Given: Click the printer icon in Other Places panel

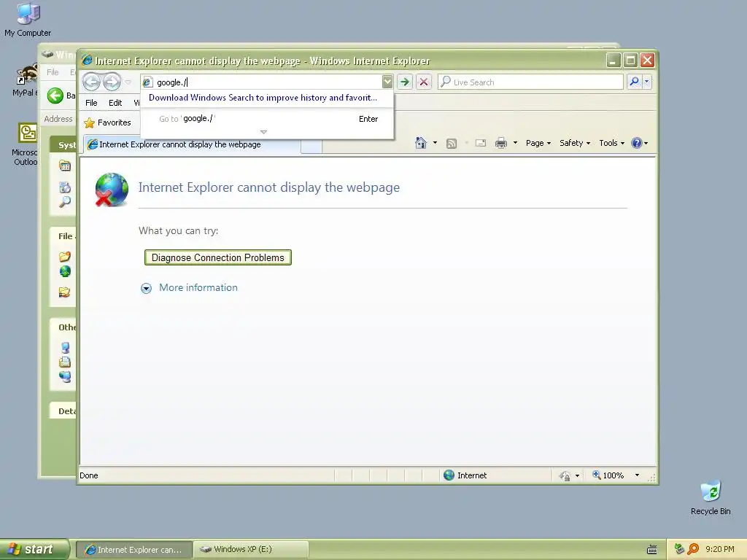Looking at the screenshot, I should click(65, 362).
